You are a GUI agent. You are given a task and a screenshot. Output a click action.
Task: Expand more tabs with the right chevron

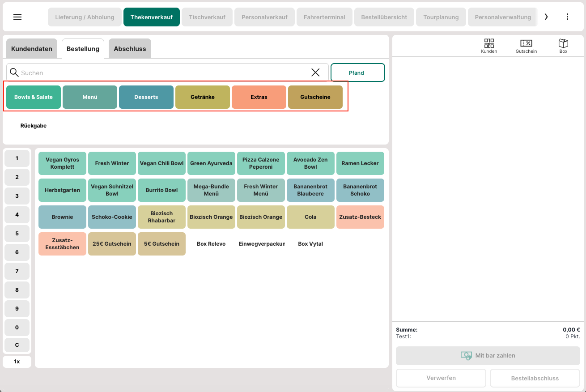click(546, 17)
